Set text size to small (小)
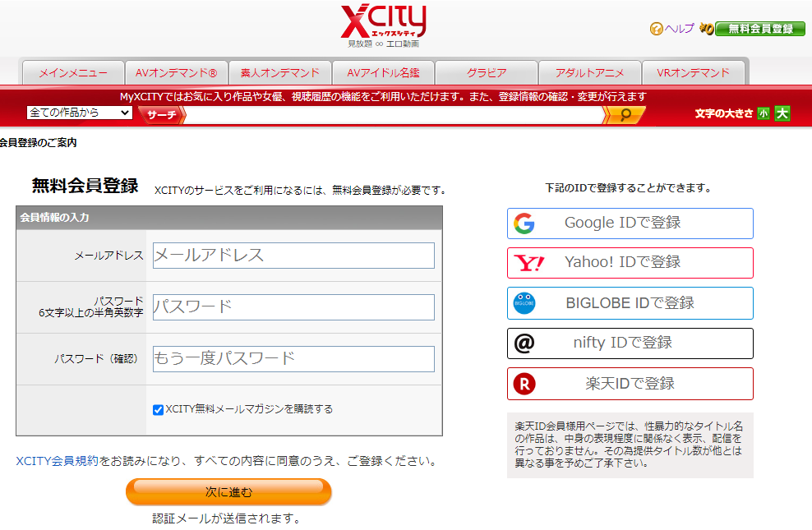 click(x=764, y=113)
